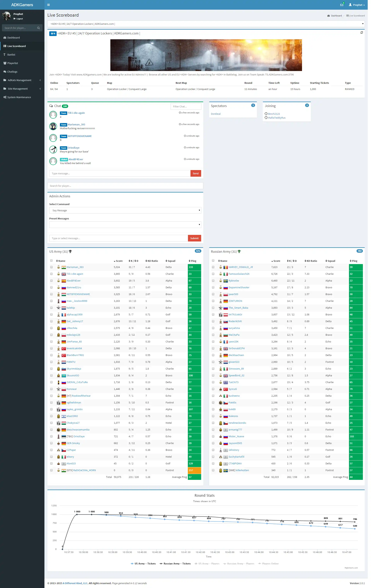Expand the left sidebar navigation menu
The width and height of the screenshot is (371, 588).
click(48, 5)
